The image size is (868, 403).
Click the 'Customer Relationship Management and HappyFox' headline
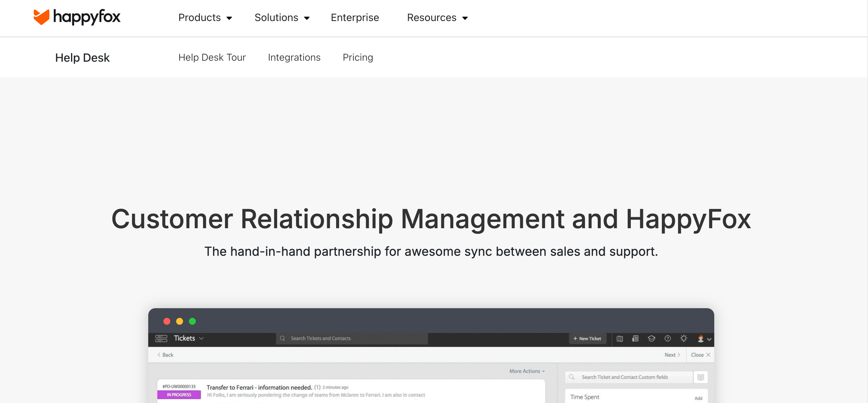(x=431, y=219)
